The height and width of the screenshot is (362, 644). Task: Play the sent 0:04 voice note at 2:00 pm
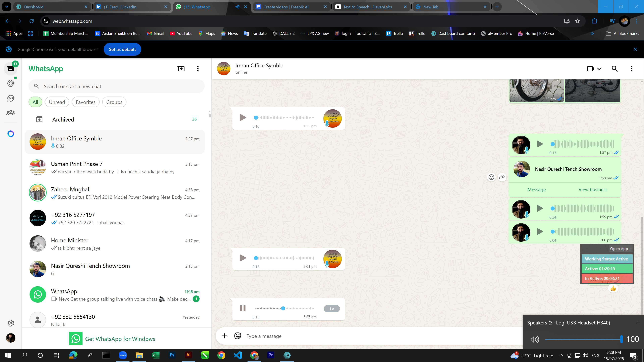[x=540, y=232]
